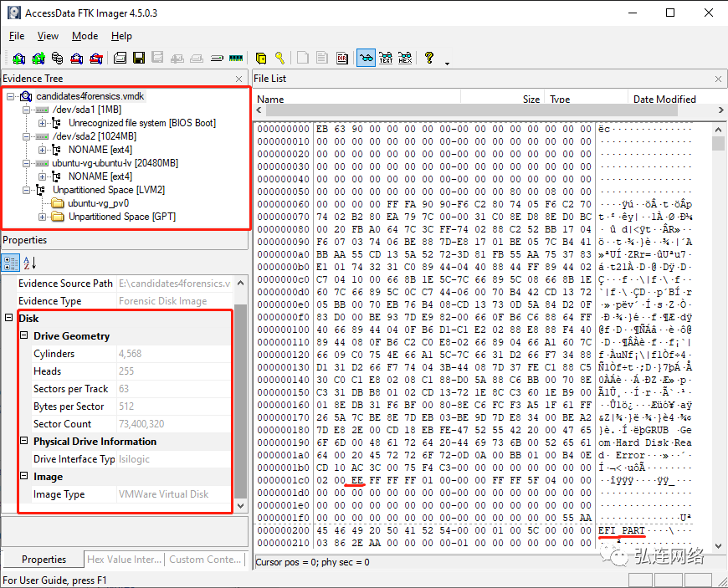Click the Size column header

(502, 99)
